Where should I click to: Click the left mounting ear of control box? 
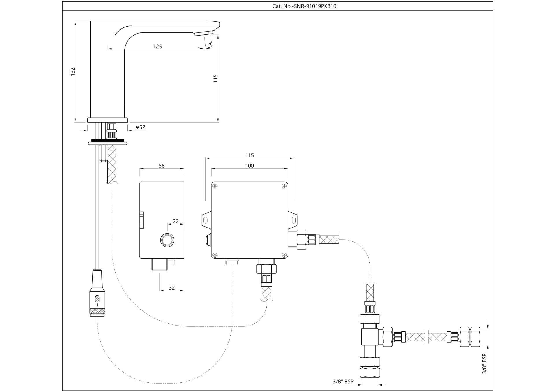(206, 220)
